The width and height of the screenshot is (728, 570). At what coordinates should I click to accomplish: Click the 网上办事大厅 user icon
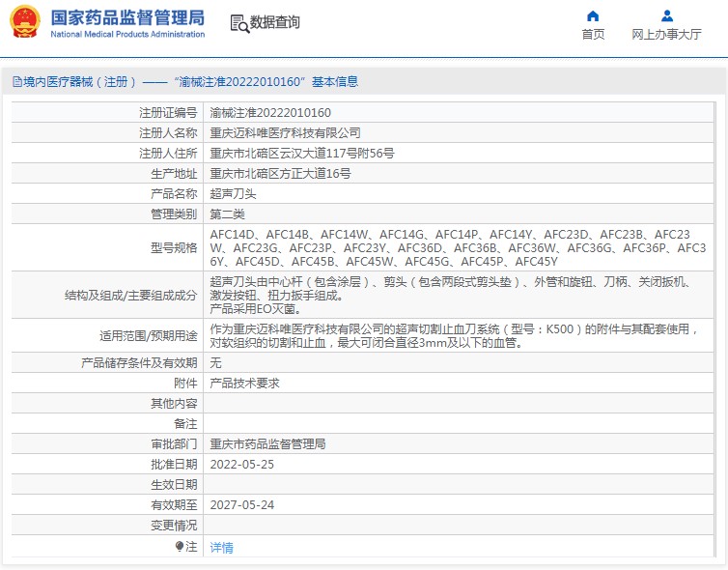pyautogui.click(x=667, y=16)
